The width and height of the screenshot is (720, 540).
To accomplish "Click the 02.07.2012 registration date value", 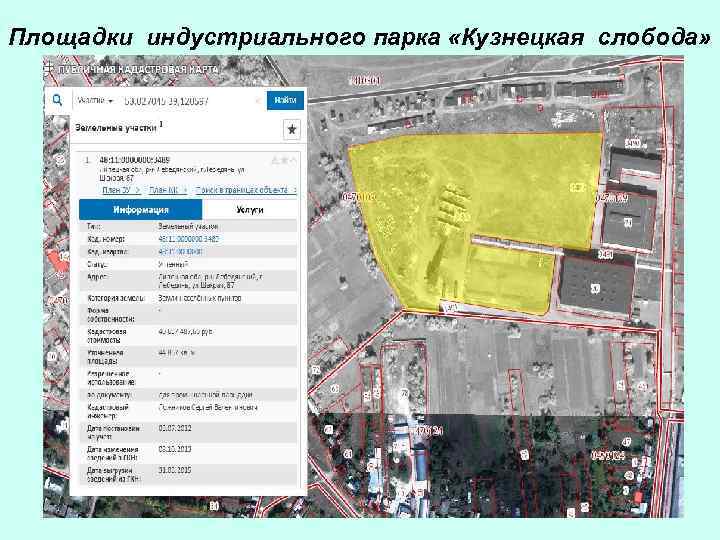I will (x=175, y=428).
